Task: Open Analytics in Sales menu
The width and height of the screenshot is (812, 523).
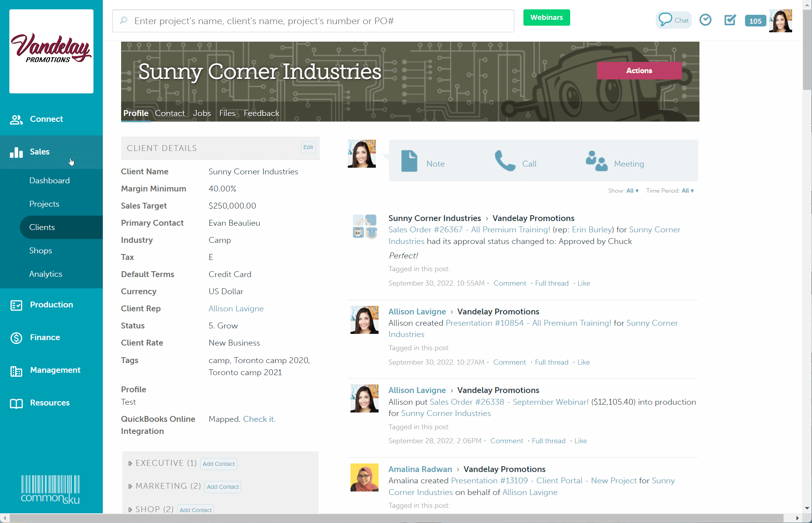Action: point(46,274)
